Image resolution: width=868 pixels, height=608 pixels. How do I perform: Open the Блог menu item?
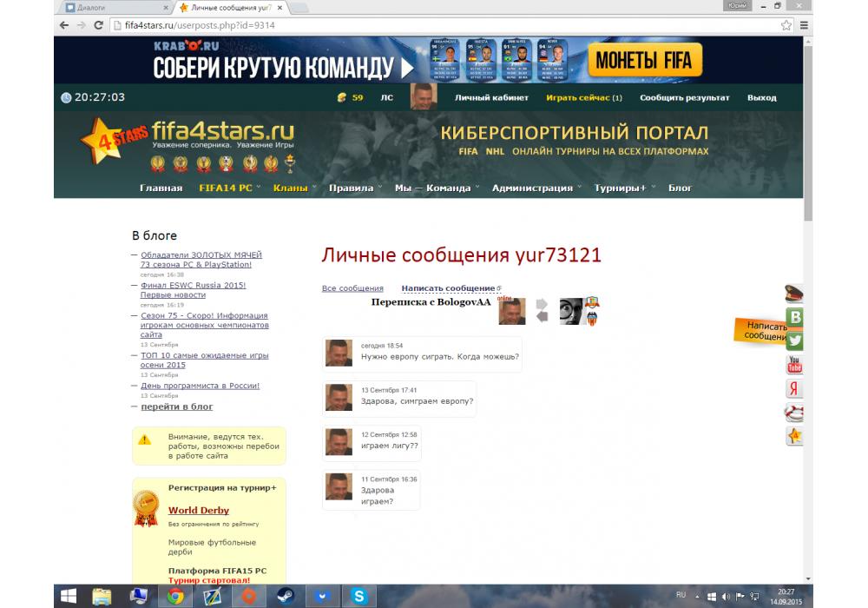(680, 188)
